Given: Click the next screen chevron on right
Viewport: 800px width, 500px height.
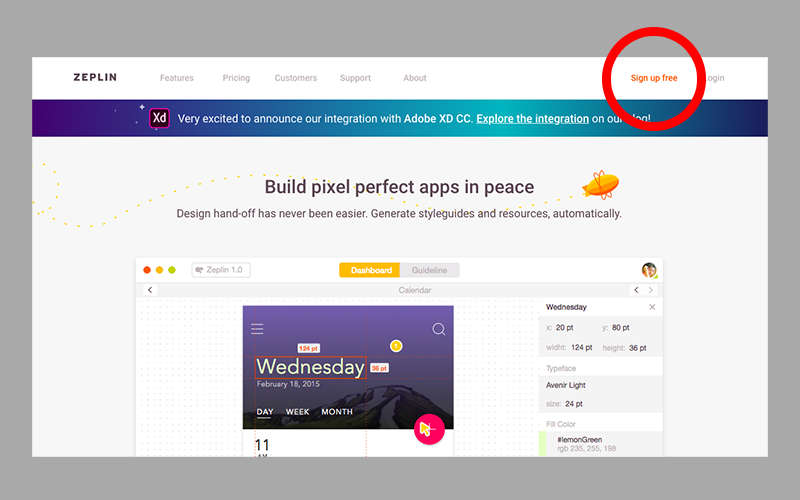Looking at the screenshot, I should (652, 290).
